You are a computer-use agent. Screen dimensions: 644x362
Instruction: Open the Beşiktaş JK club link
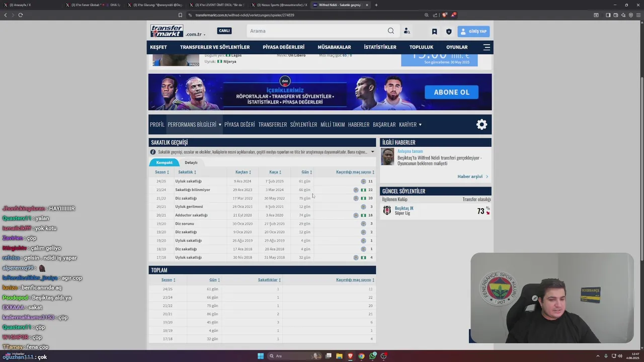pos(404,208)
